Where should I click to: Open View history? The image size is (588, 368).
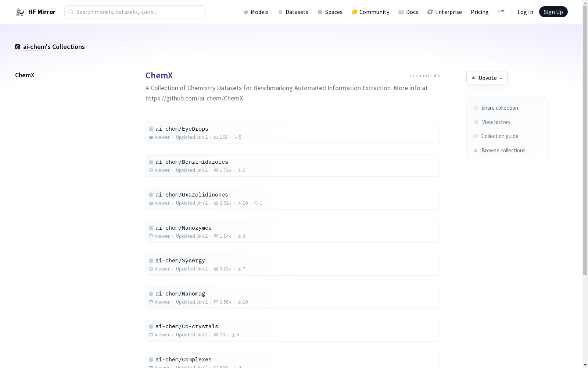pos(492,122)
